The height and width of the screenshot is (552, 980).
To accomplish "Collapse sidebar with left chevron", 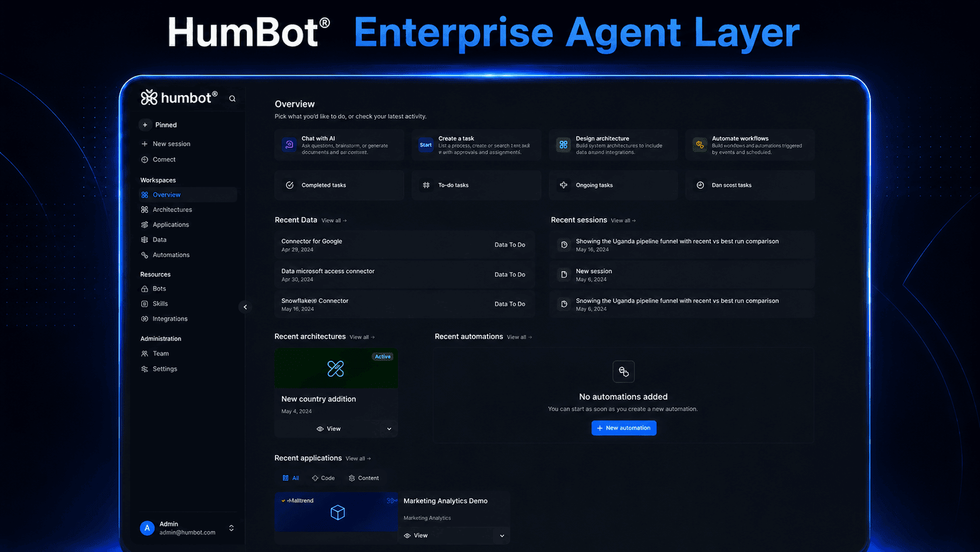I will 245,307.
